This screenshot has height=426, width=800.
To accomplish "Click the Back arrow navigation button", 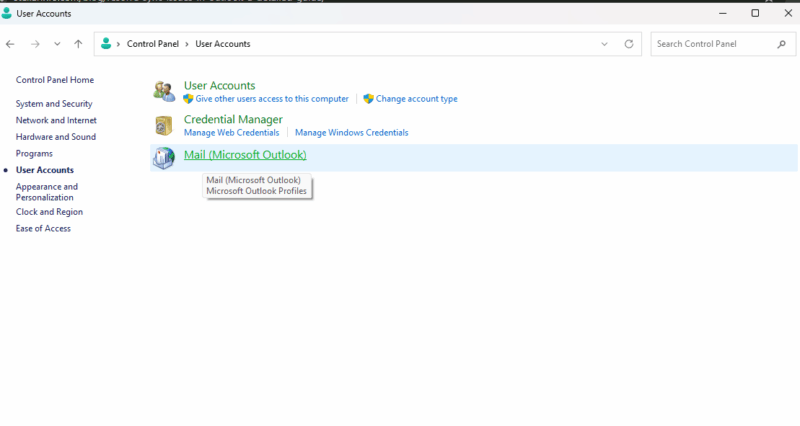I will coord(11,44).
